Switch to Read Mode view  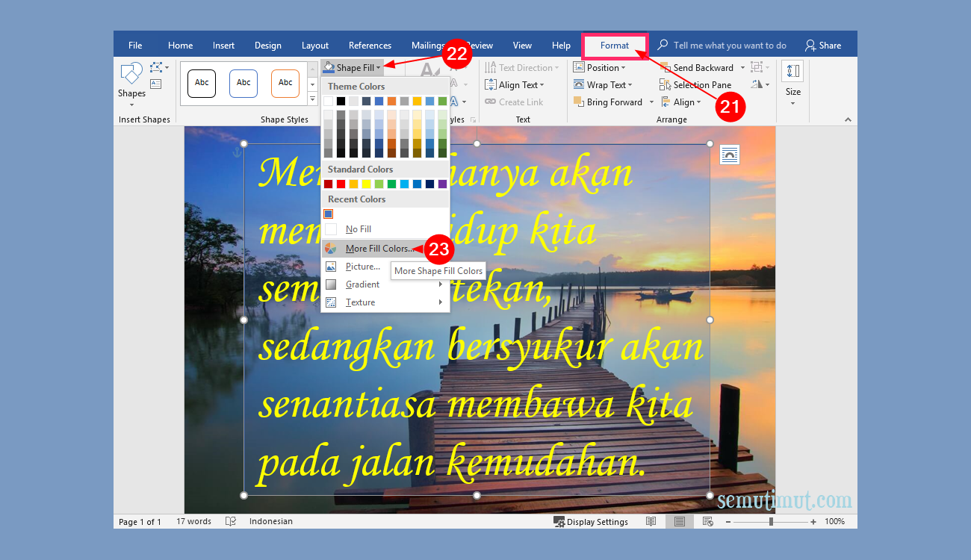click(651, 521)
